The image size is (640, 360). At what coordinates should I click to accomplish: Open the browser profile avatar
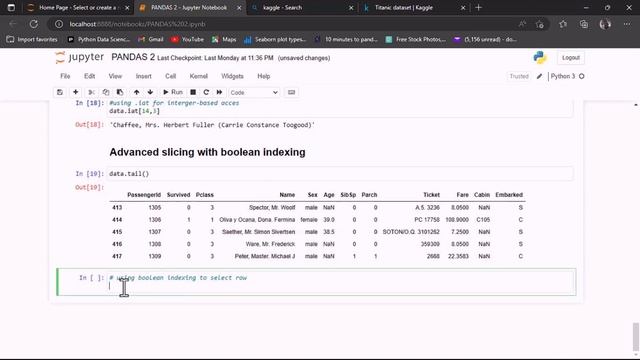click(x=605, y=24)
